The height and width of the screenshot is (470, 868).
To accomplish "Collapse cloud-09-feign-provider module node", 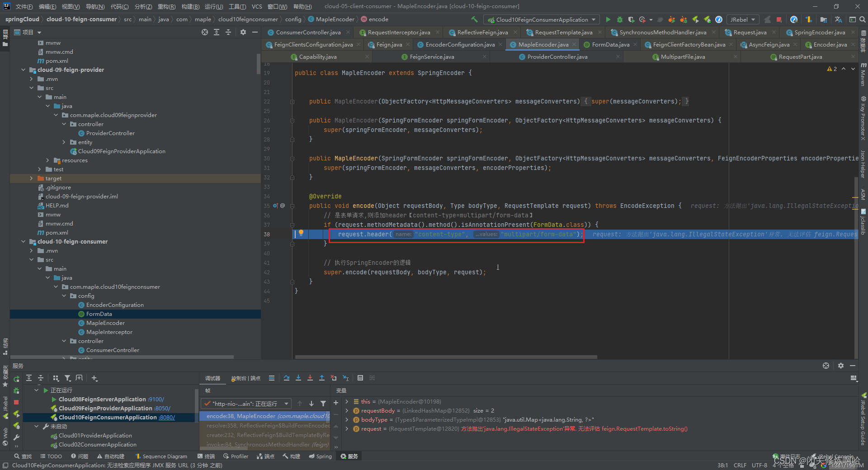I will (24, 70).
